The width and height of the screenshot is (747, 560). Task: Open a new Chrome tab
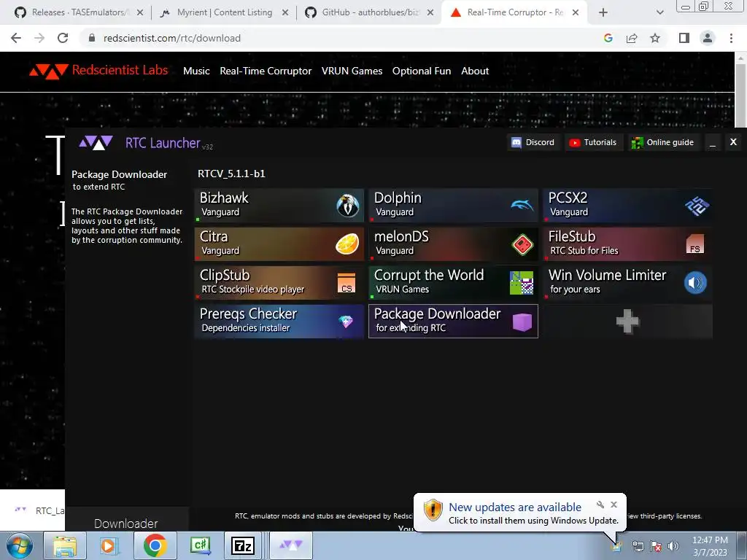(x=603, y=12)
